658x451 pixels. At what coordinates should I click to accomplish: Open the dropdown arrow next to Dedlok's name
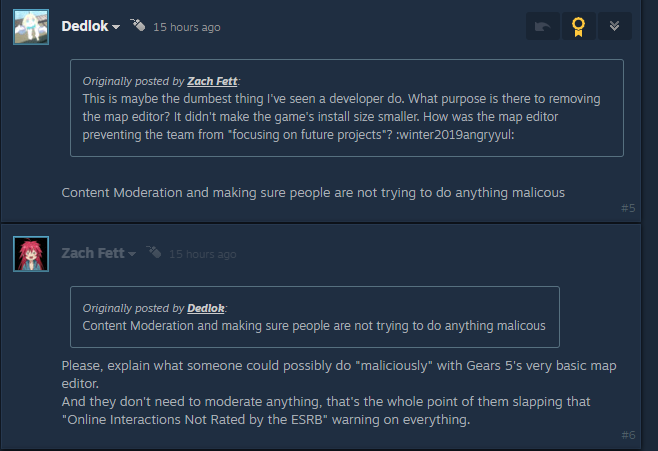[116, 27]
